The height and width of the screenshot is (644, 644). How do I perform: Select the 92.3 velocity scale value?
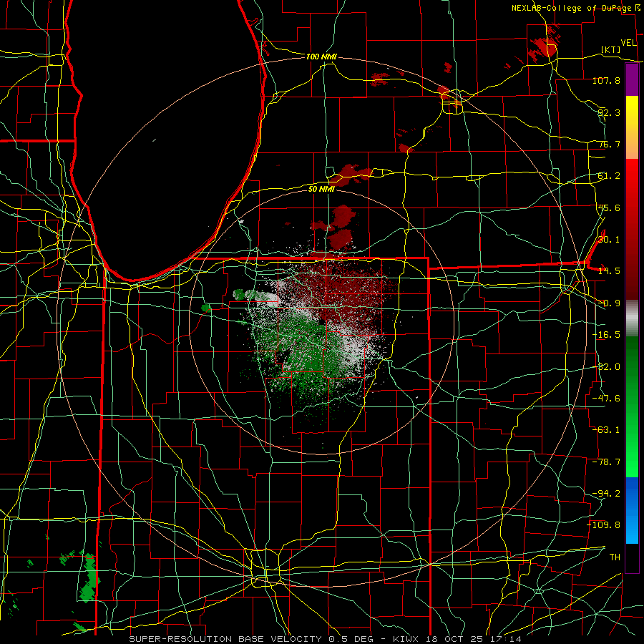[x=609, y=112]
